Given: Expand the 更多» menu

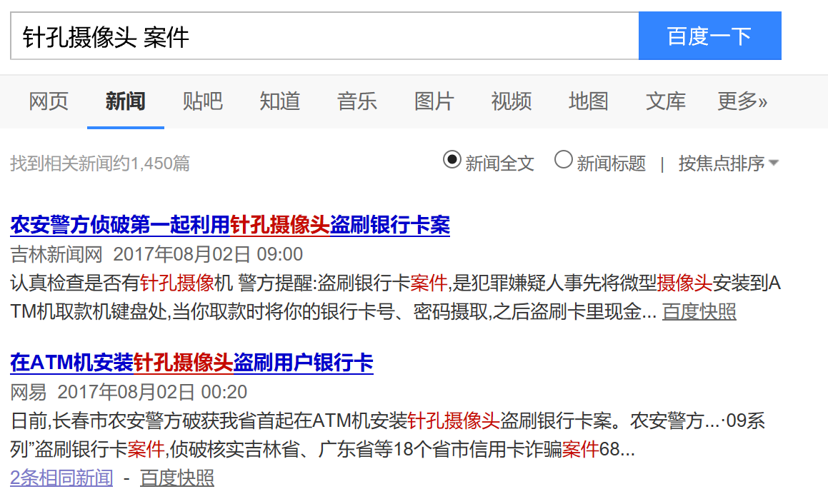Looking at the screenshot, I should tap(742, 101).
